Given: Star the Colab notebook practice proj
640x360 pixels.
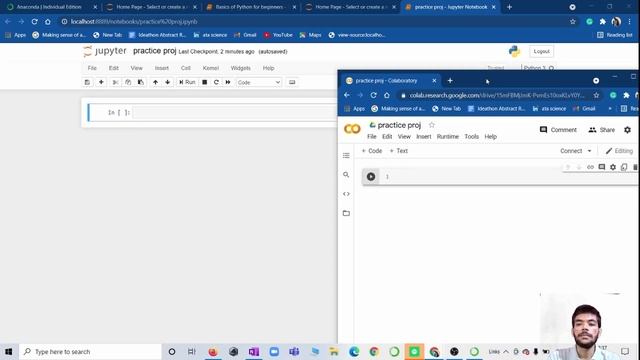Looking at the screenshot, I should (x=431, y=125).
